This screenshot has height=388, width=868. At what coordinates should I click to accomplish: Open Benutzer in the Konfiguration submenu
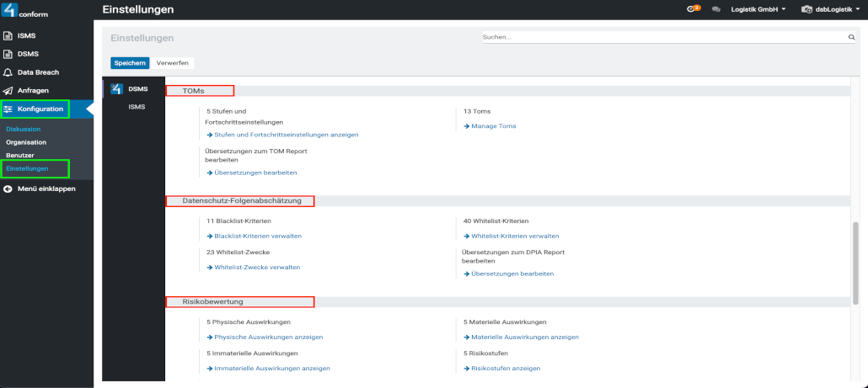pos(20,156)
